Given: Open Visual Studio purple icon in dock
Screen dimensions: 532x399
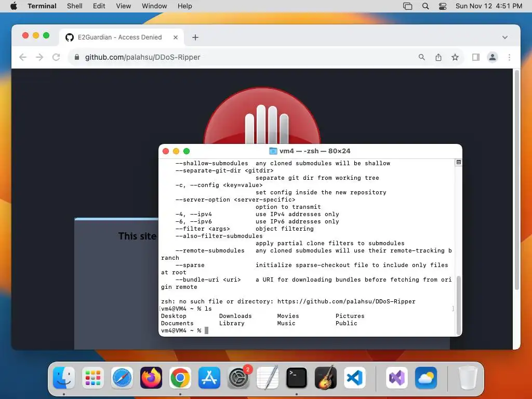Looking at the screenshot, I should click(397, 378).
